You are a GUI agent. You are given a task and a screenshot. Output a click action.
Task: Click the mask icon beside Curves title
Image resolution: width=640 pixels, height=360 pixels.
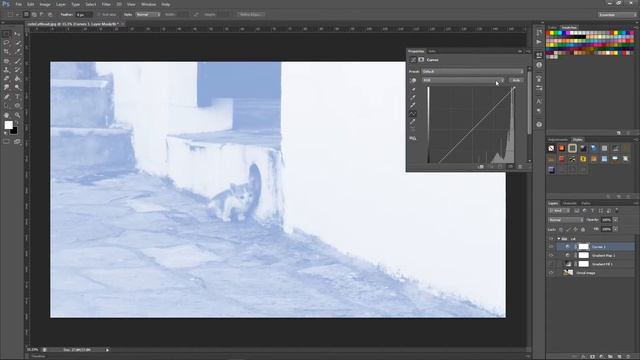pos(421,60)
